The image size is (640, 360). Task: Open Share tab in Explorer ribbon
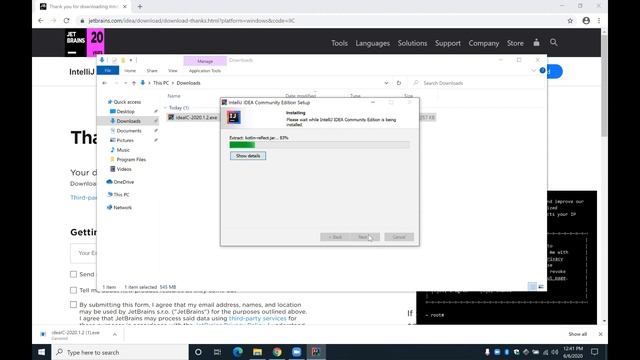152,71
